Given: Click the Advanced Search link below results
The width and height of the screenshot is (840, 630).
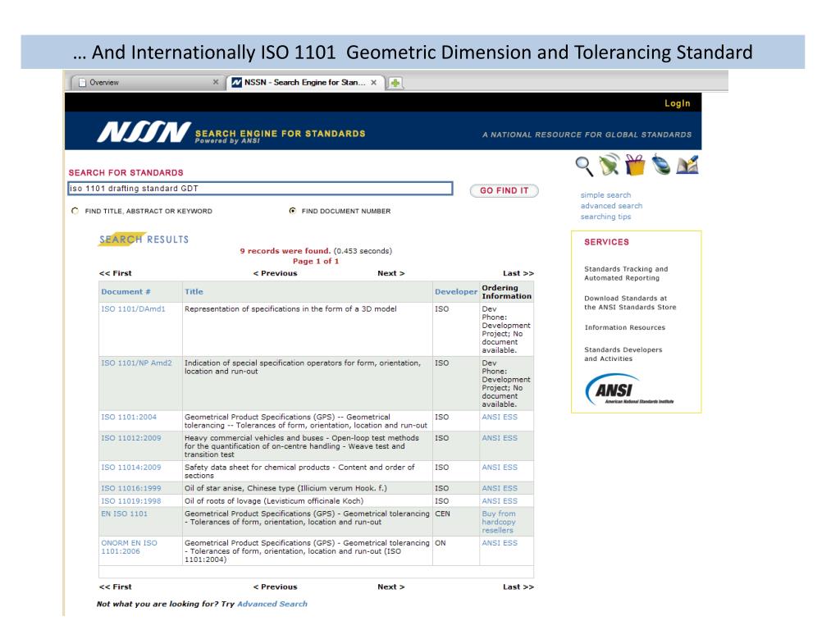Looking at the screenshot, I should [272, 605].
